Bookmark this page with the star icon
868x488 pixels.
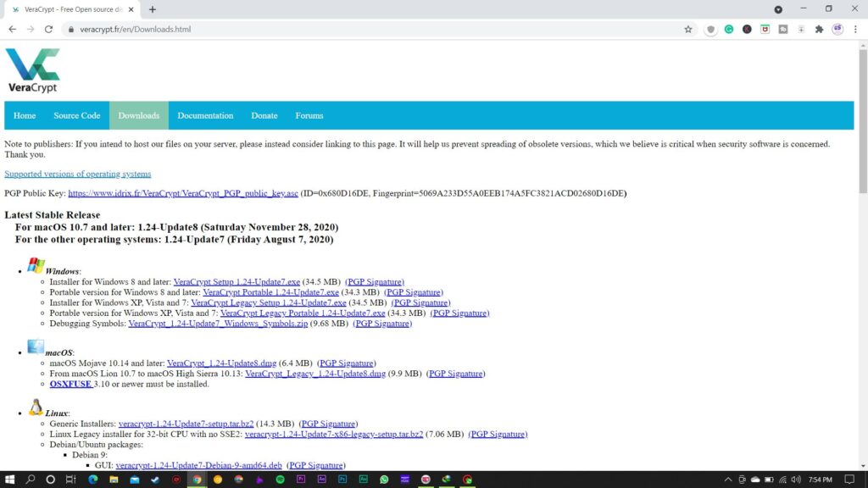coord(688,30)
